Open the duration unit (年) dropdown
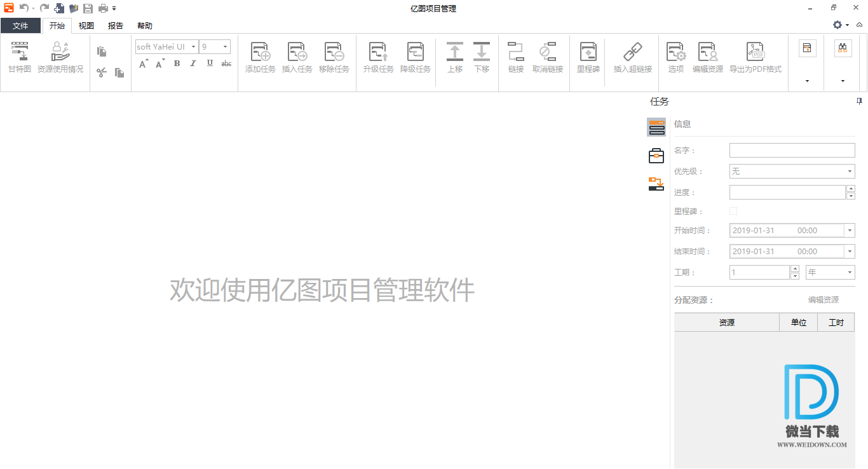 click(850, 273)
